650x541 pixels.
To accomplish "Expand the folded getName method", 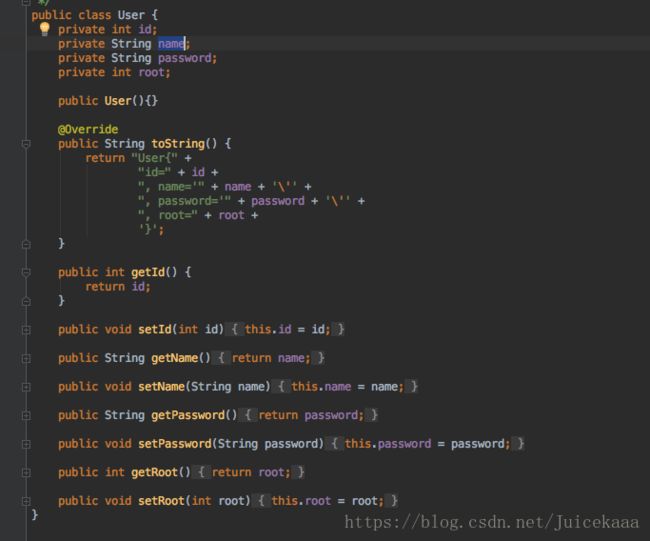I will [x=26, y=359].
